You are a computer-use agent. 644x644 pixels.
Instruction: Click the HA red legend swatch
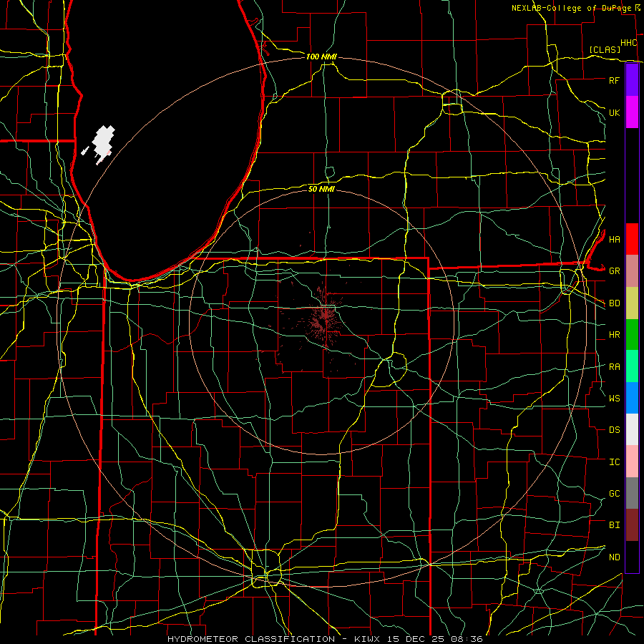(632, 239)
